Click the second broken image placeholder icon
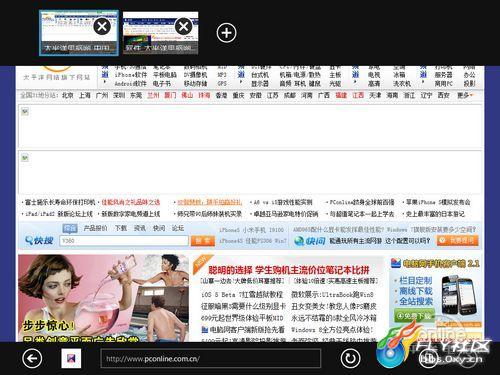 [x=25, y=157]
